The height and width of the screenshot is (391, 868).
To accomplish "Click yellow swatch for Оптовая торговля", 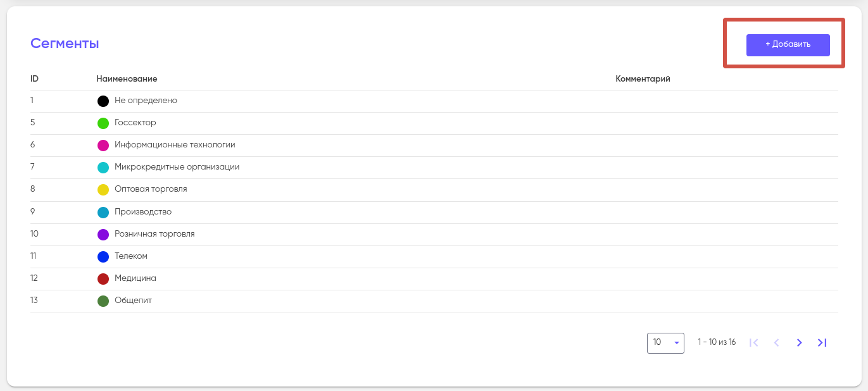I will (x=103, y=190).
